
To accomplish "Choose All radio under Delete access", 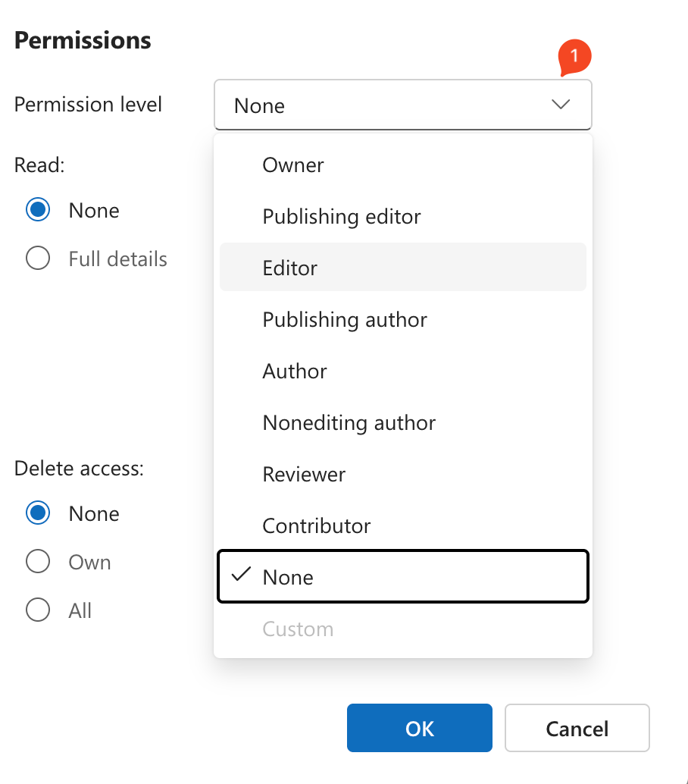I will pos(38,610).
